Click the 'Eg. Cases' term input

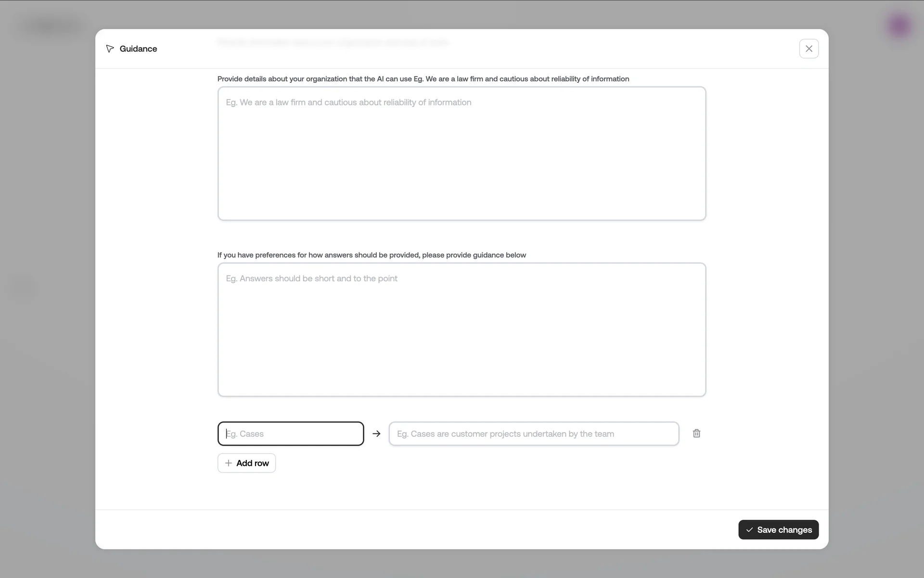click(x=291, y=433)
